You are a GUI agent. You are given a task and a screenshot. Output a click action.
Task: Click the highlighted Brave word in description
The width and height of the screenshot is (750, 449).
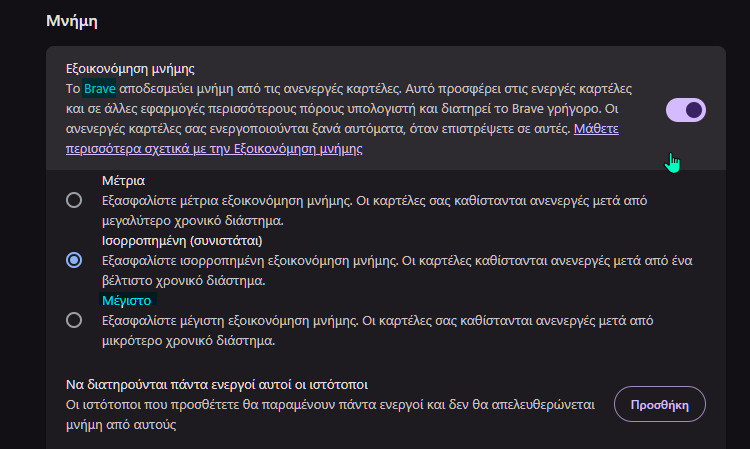click(100, 89)
